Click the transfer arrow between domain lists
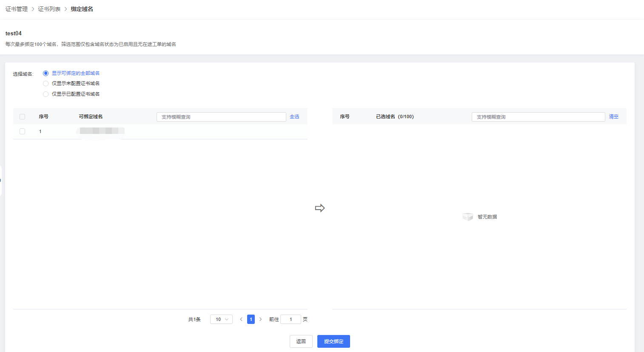644x352 pixels. click(x=320, y=208)
